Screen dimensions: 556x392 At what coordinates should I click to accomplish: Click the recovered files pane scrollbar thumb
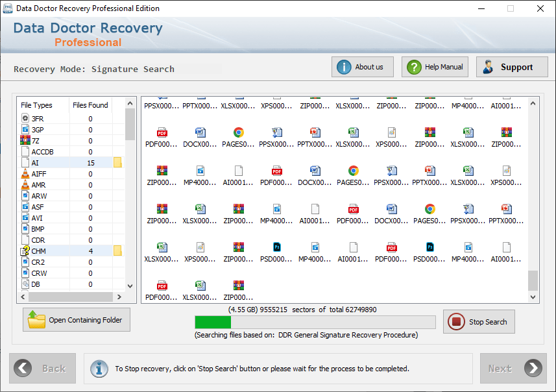tap(533, 280)
